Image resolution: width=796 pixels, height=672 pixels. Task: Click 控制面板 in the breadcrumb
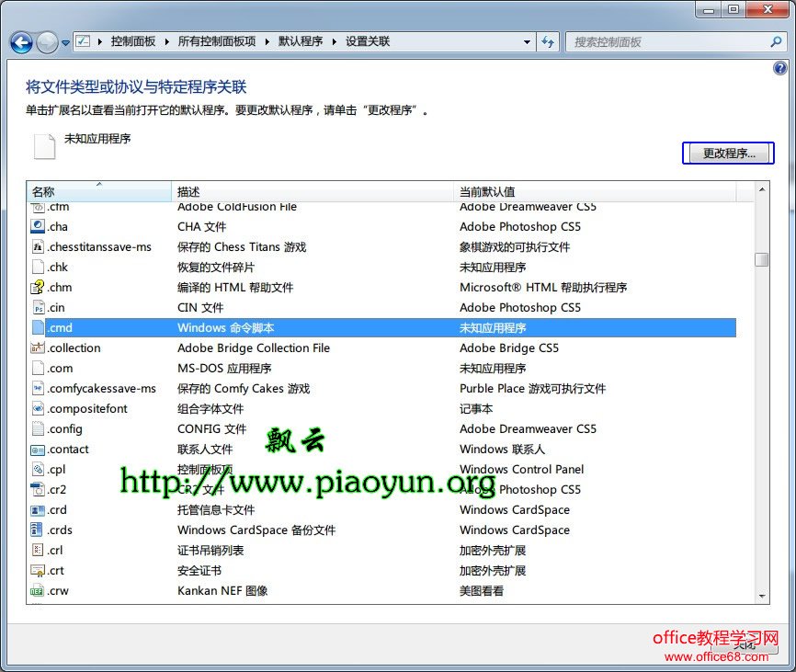click(x=133, y=41)
